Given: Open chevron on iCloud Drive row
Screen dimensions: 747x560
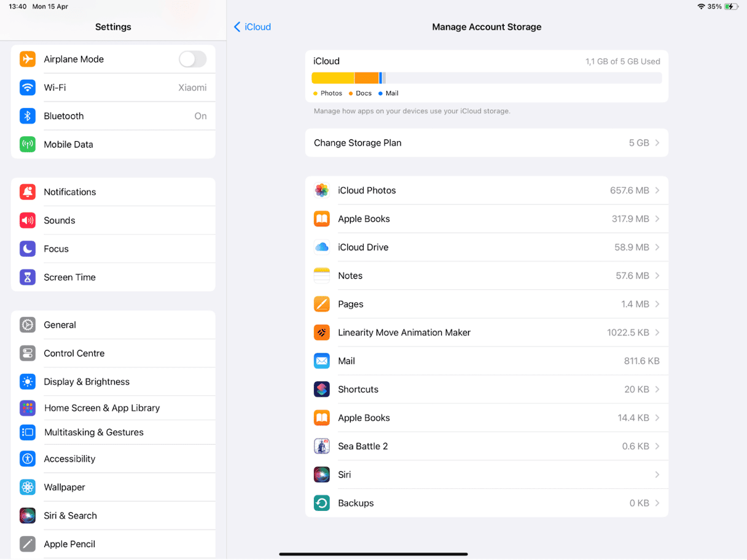Looking at the screenshot, I should tap(657, 247).
